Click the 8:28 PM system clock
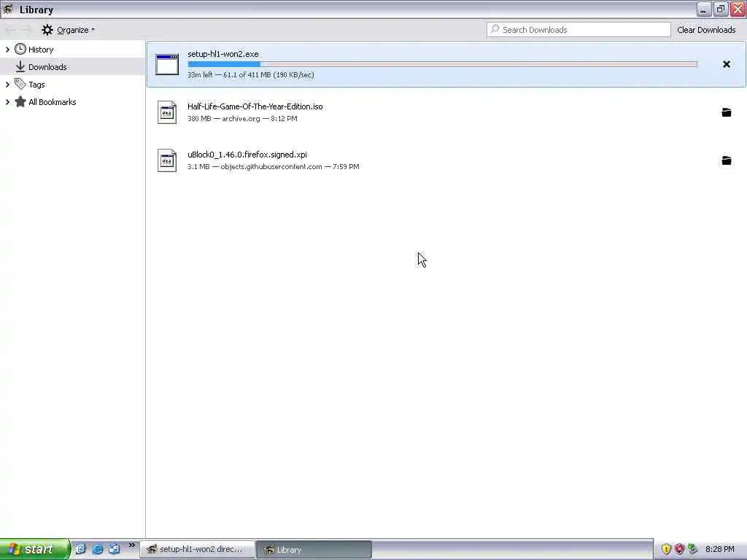This screenshot has height=560, width=747. click(719, 549)
